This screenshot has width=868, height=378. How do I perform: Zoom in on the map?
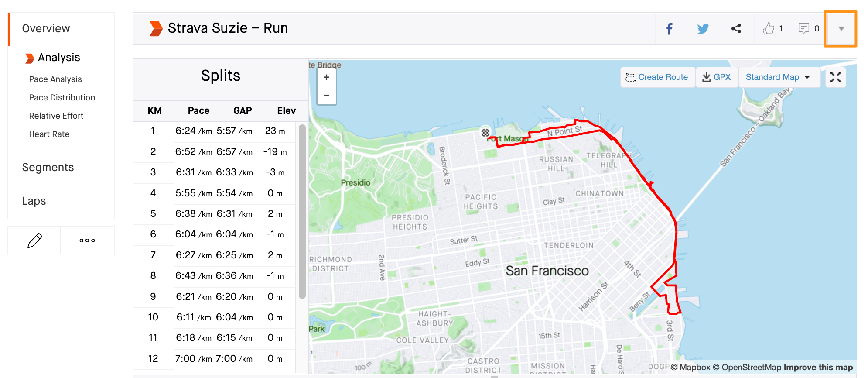(326, 77)
